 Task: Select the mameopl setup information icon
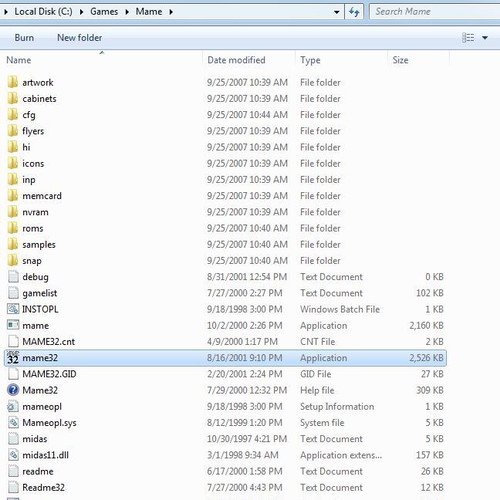(13, 406)
